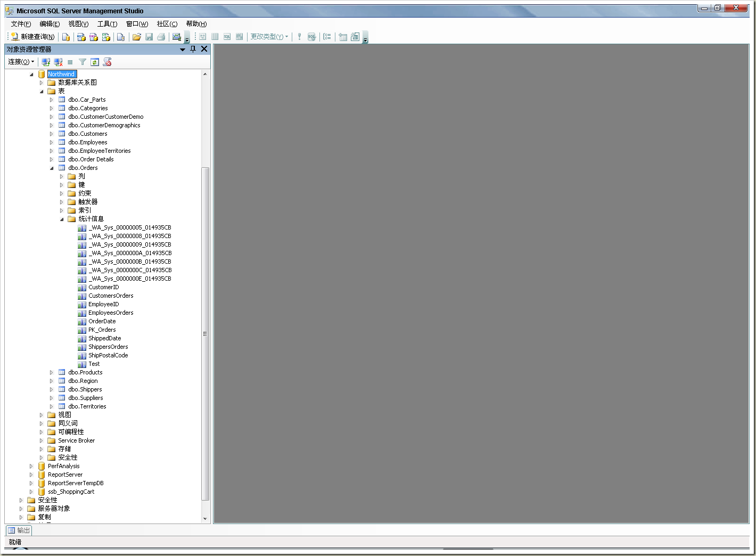The image size is (756, 556).
Task: Click the SQL Server Compact query icon
Action: (x=121, y=37)
